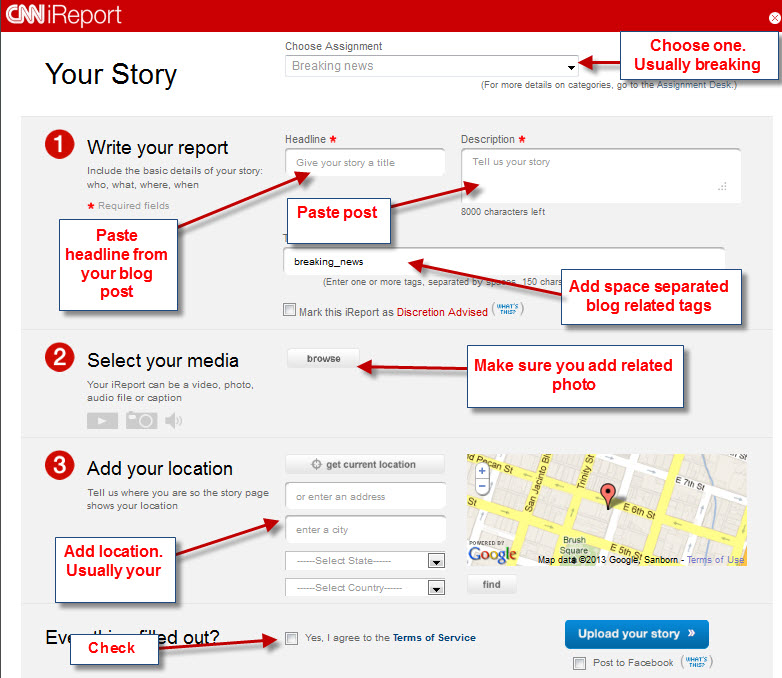Zoom out on the map with minus

tap(482, 485)
